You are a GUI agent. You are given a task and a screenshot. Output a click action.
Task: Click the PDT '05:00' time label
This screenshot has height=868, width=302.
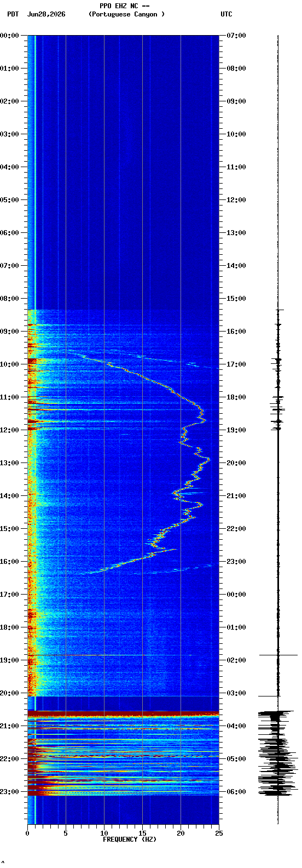tap(9, 200)
